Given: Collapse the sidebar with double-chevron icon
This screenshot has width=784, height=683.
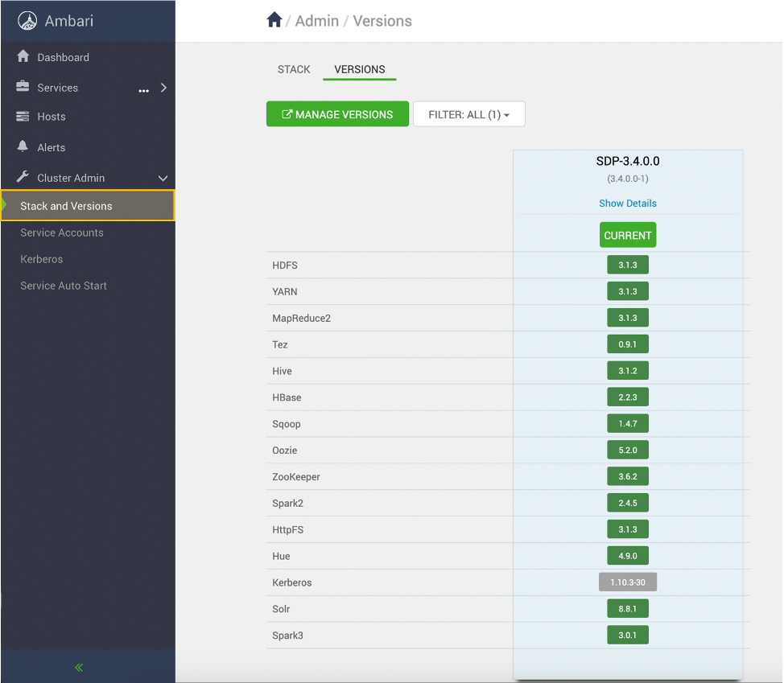Looking at the screenshot, I should (x=79, y=668).
